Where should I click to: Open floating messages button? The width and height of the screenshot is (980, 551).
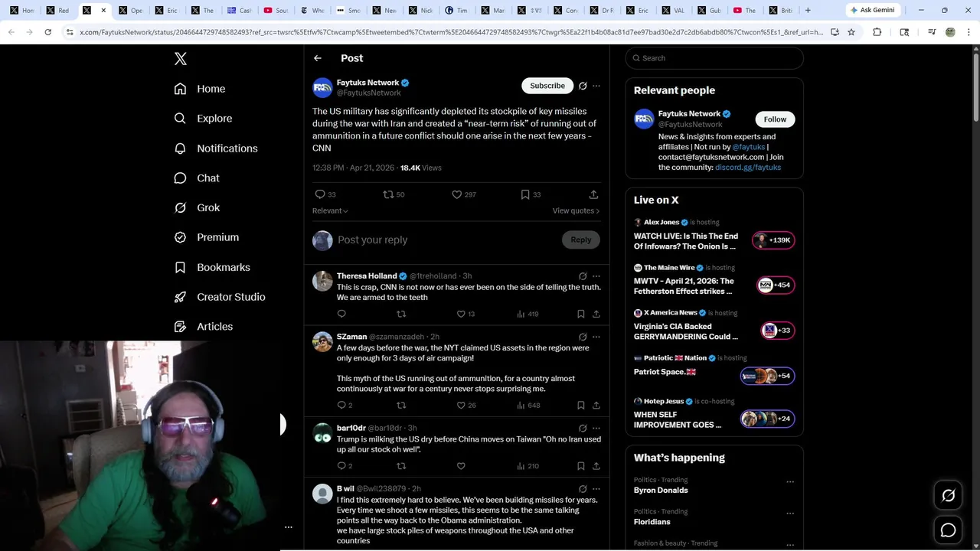[949, 530]
